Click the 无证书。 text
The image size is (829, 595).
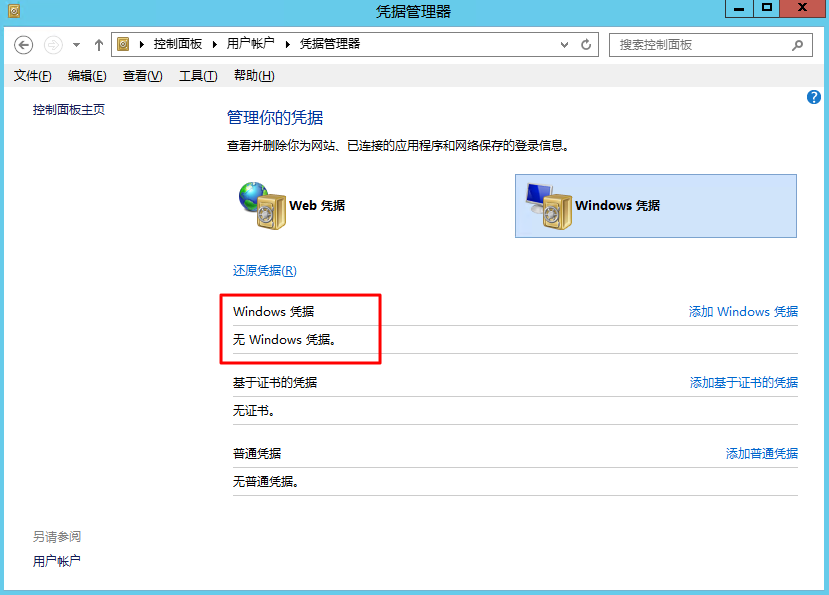[254, 410]
